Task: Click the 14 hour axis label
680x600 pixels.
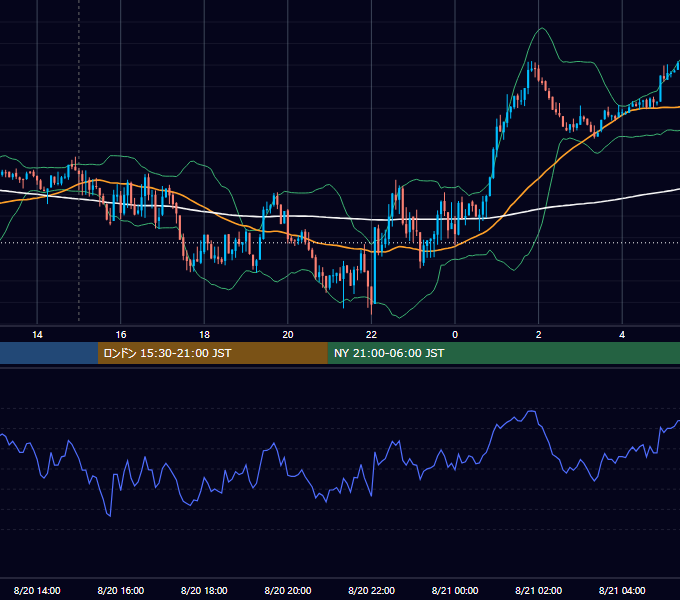Action: click(37, 335)
